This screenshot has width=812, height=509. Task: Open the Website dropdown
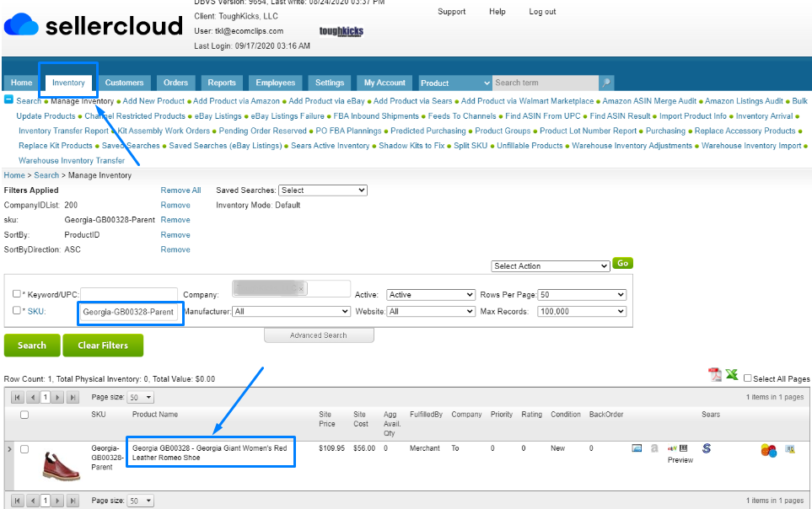430,311
